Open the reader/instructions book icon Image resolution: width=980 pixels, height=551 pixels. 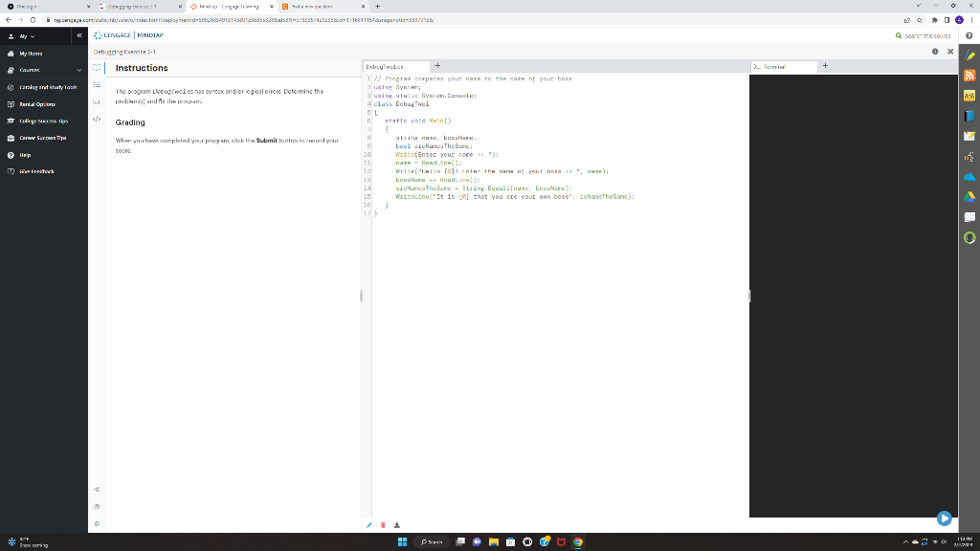click(97, 69)
